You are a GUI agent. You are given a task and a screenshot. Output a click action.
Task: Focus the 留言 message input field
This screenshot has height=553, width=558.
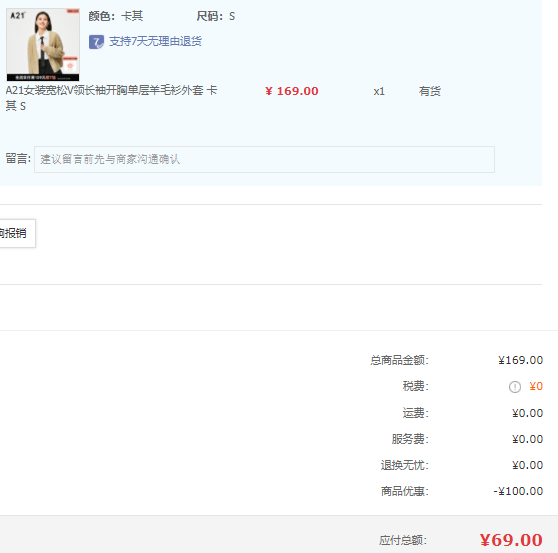(x=264, y=159)
